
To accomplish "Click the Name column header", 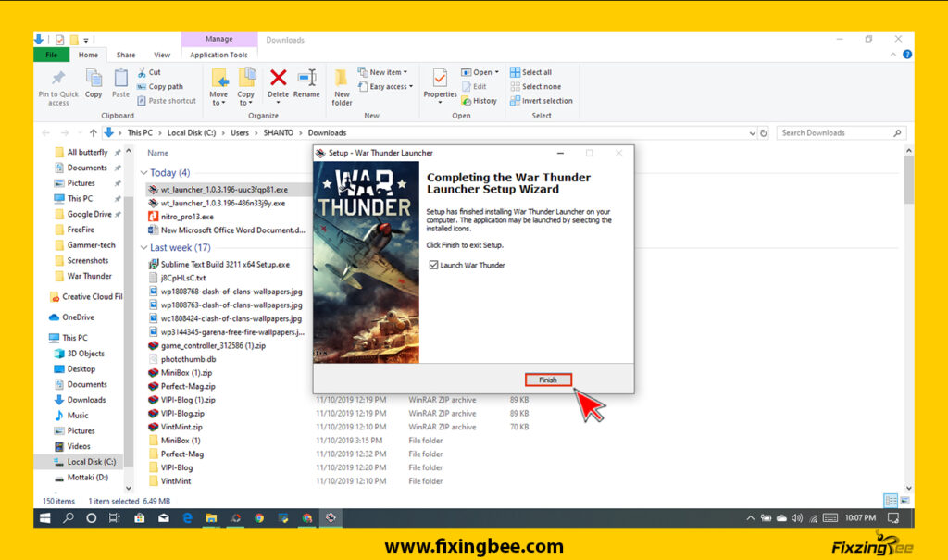I will tap(157, 153).
